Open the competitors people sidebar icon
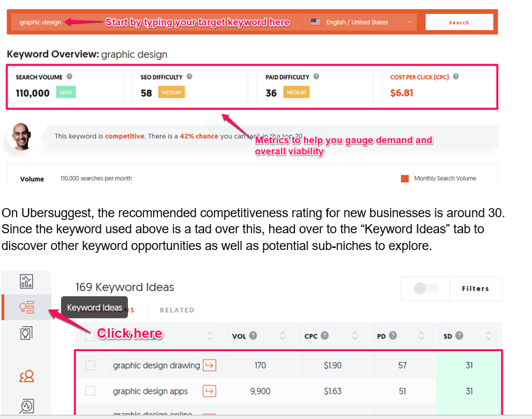This screenshot has width=532, height=419. click(27, 376)
